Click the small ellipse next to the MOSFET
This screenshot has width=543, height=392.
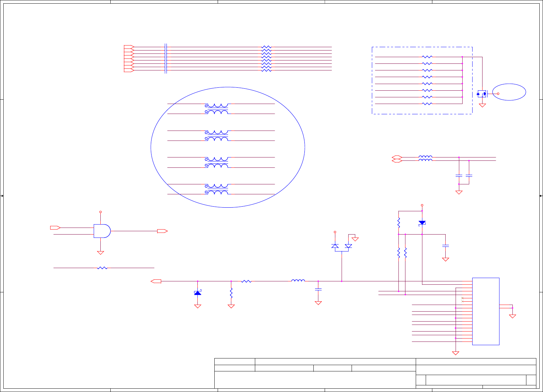click(x=509, y=92)
